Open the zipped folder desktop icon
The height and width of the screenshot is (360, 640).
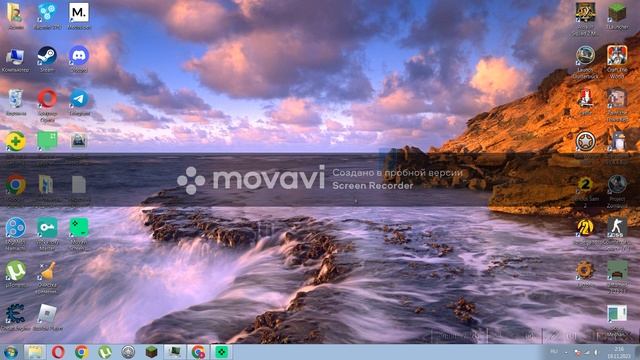point(46,184)
